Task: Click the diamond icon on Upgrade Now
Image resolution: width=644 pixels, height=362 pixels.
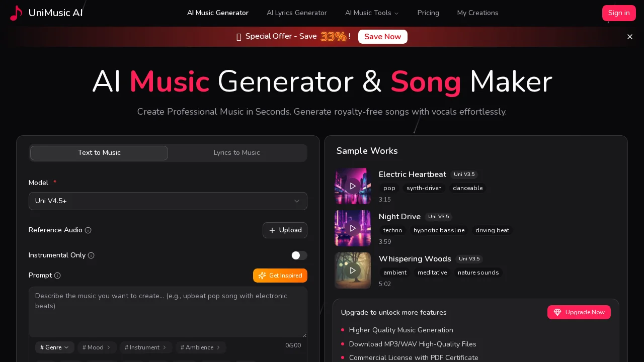Action: tap(557, 312)
